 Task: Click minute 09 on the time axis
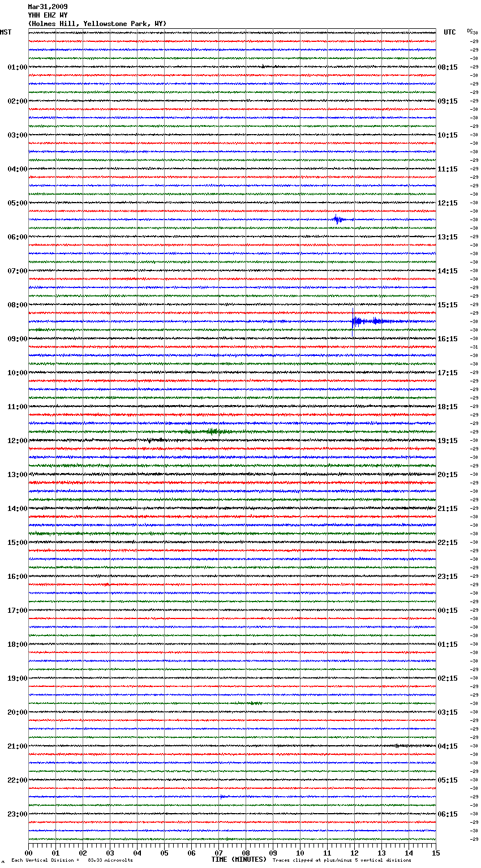(273, 853)
